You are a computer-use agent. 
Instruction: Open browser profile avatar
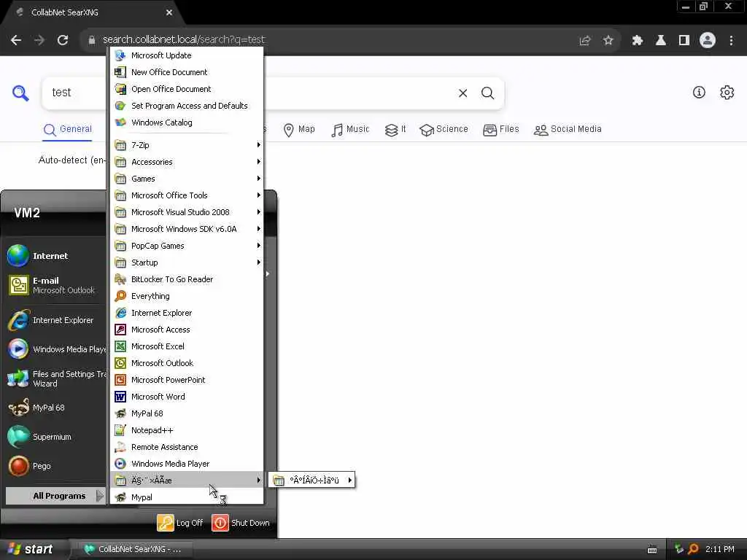click(708, 41)
